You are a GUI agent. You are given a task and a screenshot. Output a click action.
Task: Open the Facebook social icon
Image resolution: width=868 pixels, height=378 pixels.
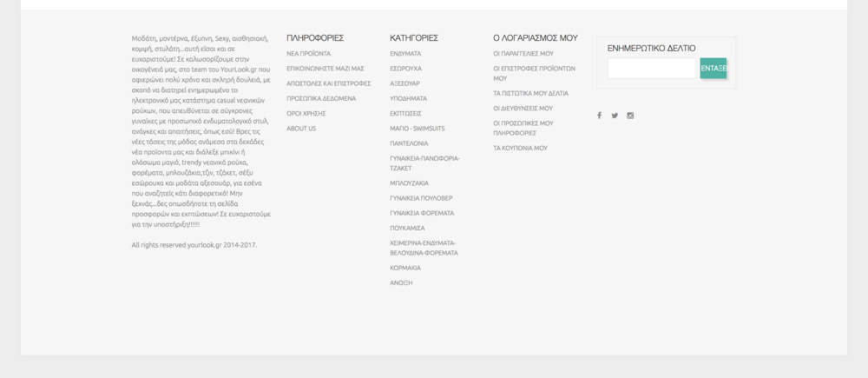tap(599, 116)
